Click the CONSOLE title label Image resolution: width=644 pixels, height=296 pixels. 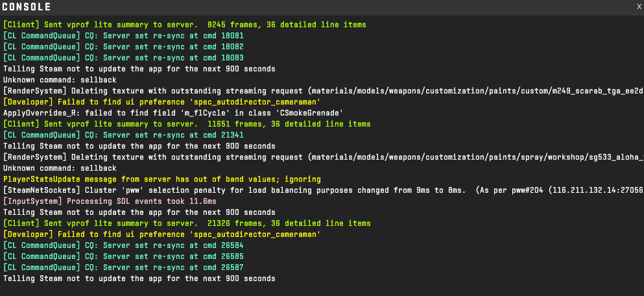[27, 7]
